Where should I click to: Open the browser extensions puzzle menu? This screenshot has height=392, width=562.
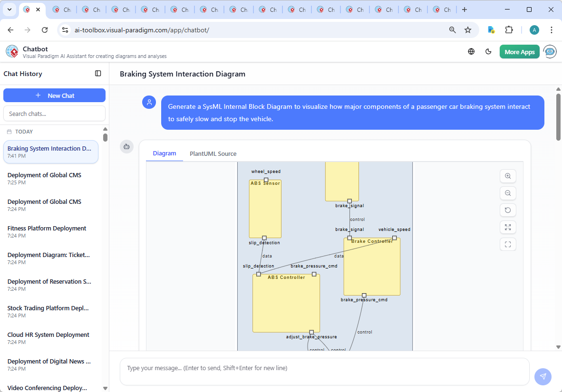point(509,29)
